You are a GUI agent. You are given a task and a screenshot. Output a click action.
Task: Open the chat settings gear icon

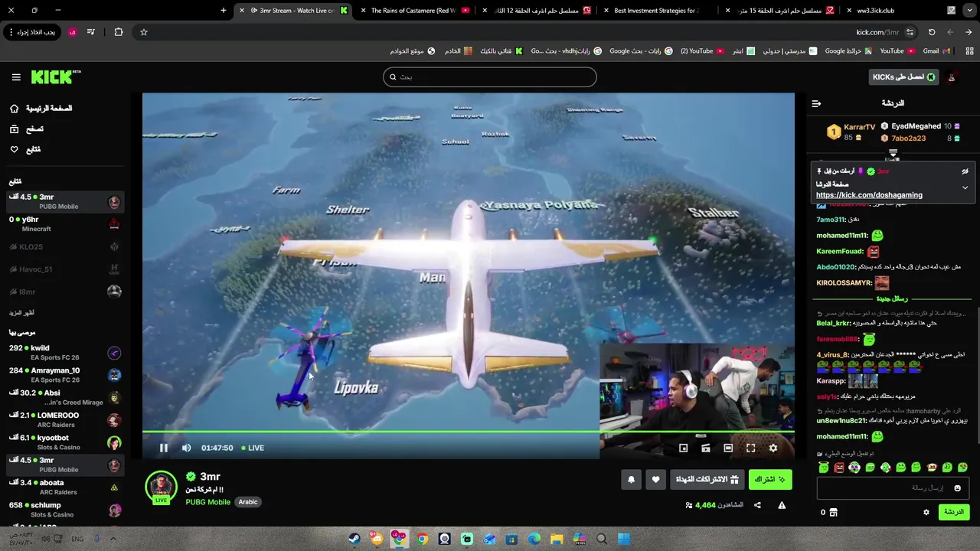(926, 513)
